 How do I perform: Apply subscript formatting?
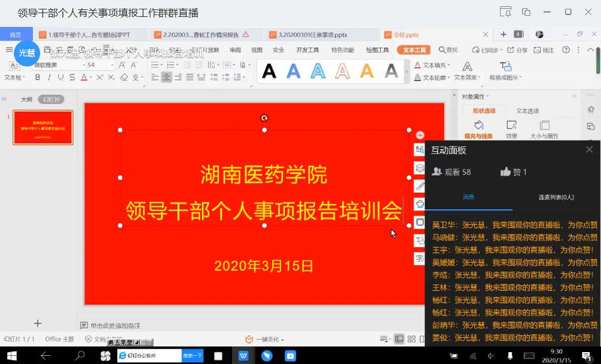click(x=111, y=77)
